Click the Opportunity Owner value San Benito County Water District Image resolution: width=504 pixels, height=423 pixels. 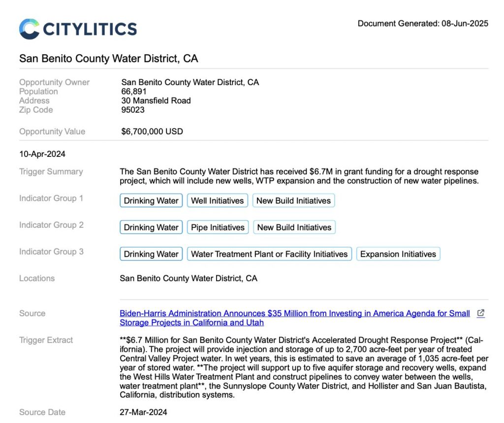[190, 82]
